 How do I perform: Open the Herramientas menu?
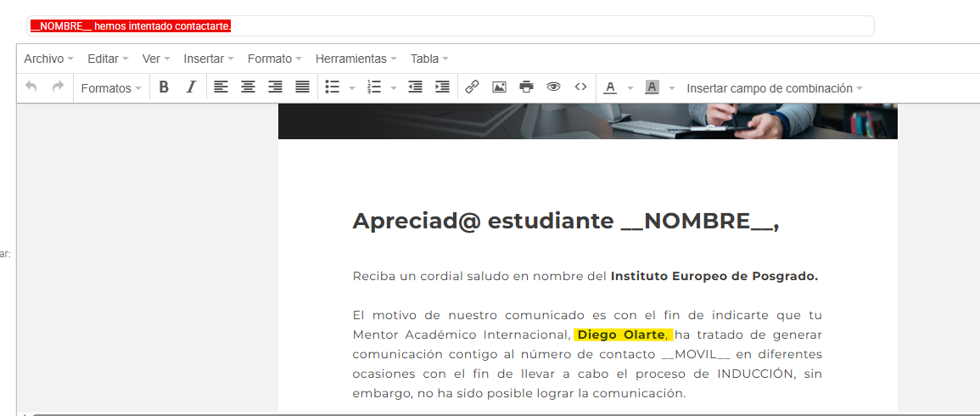[x=356, y=59]
